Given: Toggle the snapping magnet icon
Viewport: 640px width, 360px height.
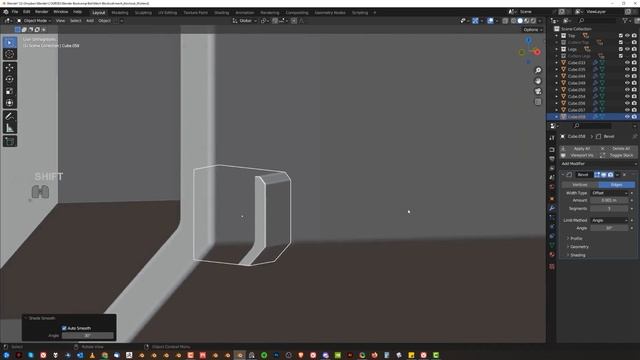Looking at the screenshot, I should [275, 20].
